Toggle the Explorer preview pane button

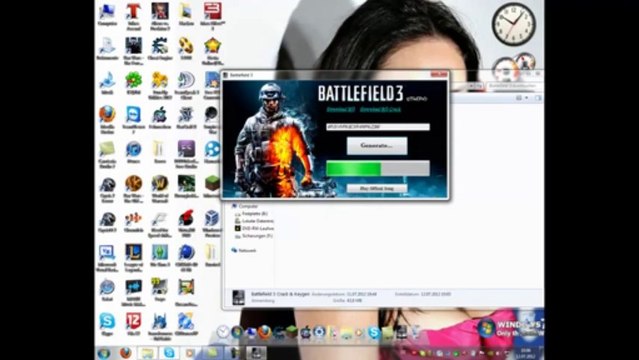[538, 98]
